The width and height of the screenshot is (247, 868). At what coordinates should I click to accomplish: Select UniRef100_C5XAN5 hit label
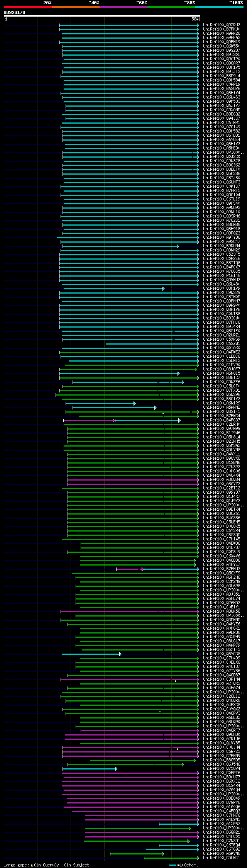[x=222, y=110]
